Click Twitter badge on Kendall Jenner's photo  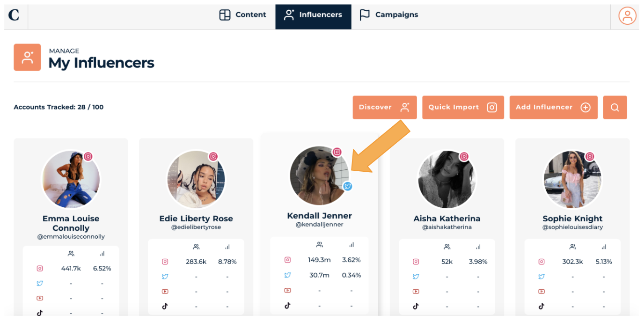click(x=347, y=186)
